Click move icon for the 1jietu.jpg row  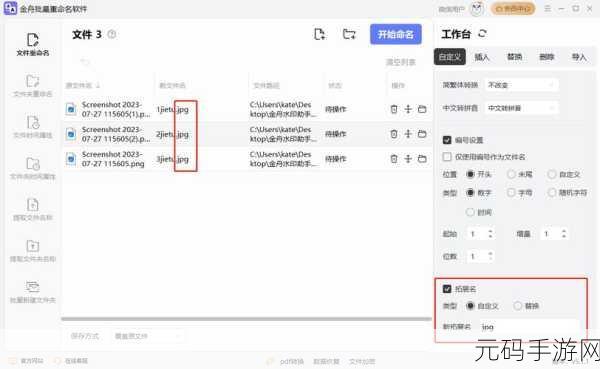408,109
